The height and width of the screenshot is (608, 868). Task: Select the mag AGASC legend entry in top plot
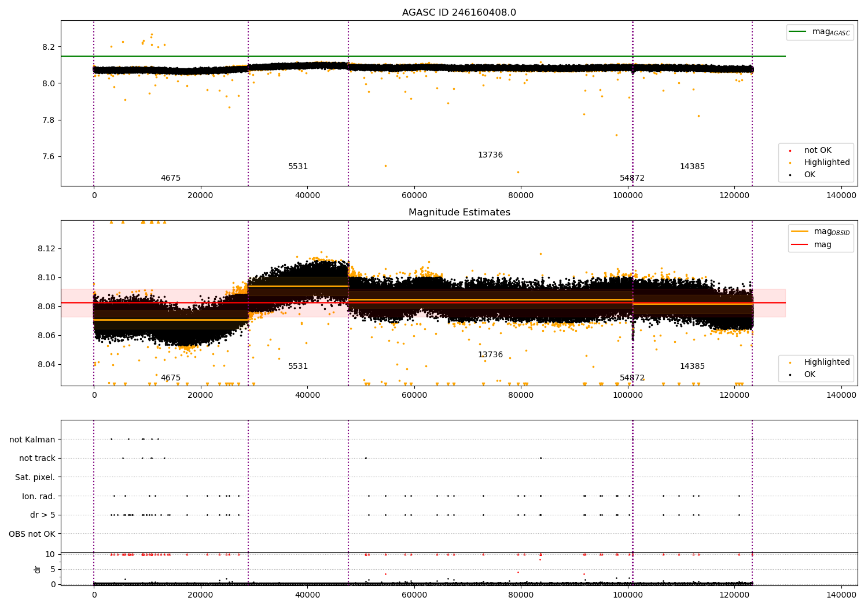(x=820, y=32)
